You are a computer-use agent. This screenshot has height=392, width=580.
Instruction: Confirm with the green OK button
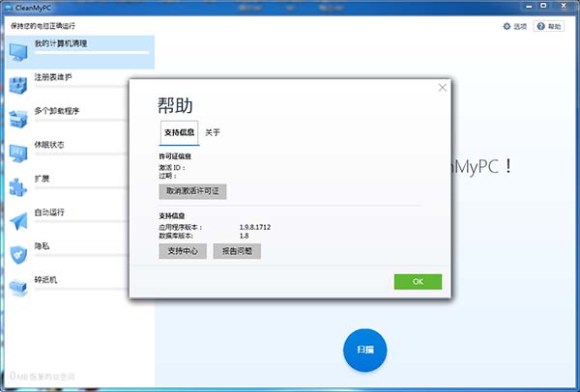click(x=418, y=282)
